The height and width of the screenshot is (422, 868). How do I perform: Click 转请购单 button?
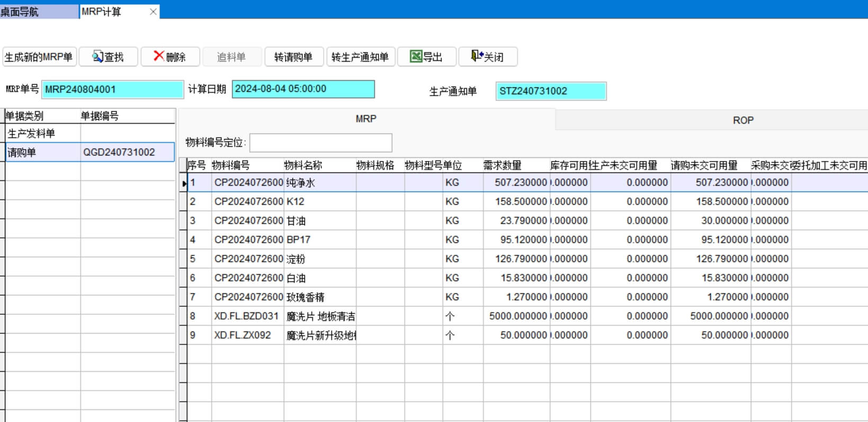coord(293,57)
